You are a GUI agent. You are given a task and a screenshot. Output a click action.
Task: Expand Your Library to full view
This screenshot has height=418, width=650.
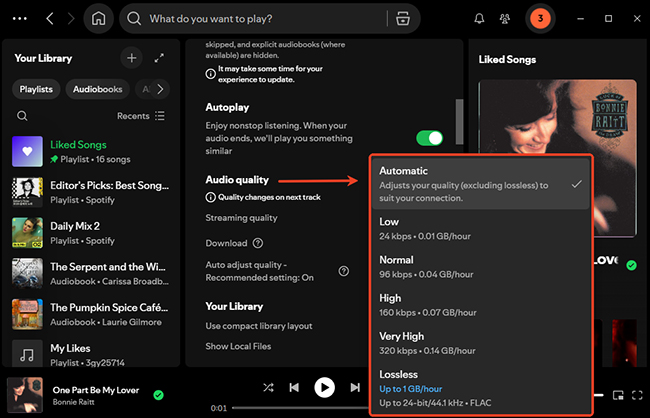pos(159,58)
